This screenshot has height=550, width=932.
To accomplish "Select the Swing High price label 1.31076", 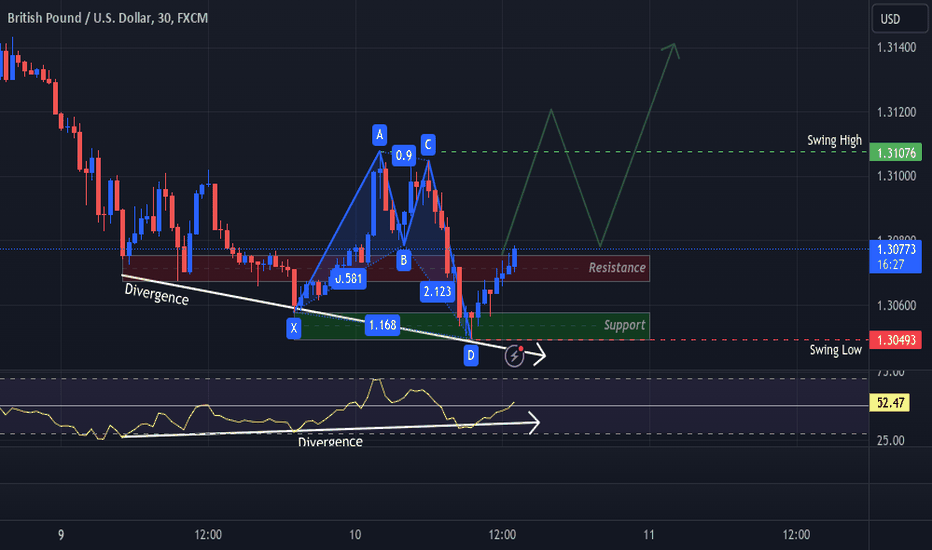I will tap(896, 152).
